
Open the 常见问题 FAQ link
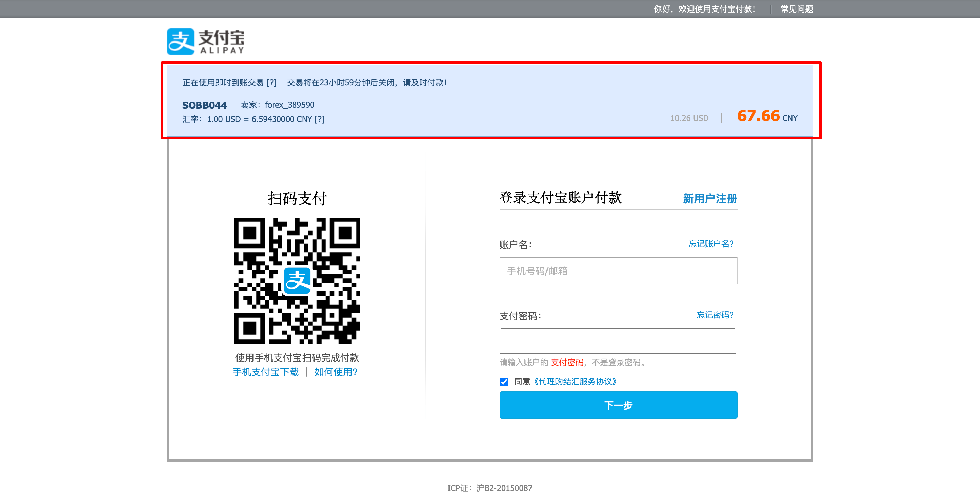(797, 9)
